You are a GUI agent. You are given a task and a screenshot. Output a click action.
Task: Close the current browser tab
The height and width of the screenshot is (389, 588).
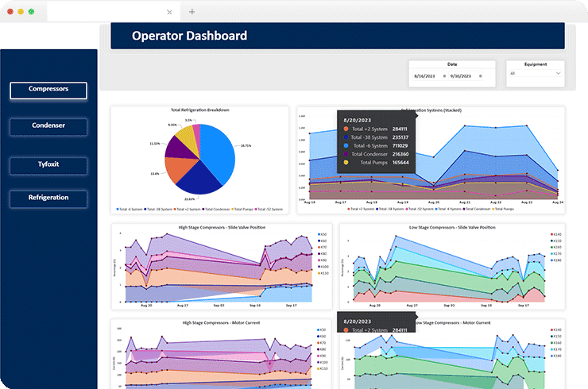point(169,12)
